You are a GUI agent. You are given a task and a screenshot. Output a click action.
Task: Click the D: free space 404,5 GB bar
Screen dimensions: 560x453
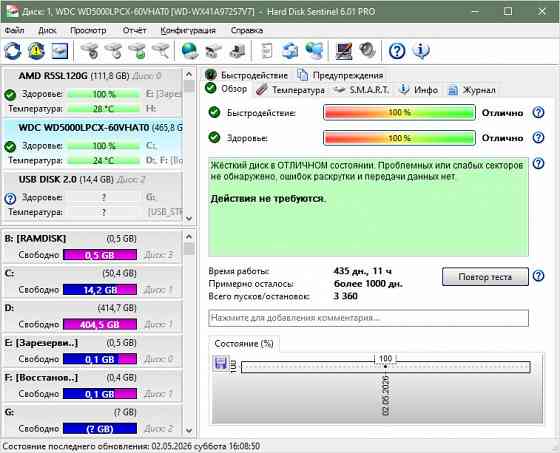coord(100,324)
